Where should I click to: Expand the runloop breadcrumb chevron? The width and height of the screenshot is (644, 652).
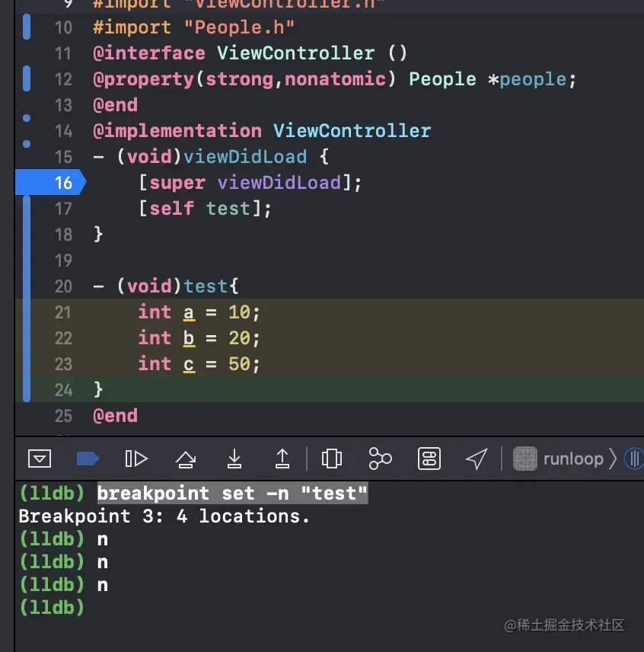tap(613, 459)
